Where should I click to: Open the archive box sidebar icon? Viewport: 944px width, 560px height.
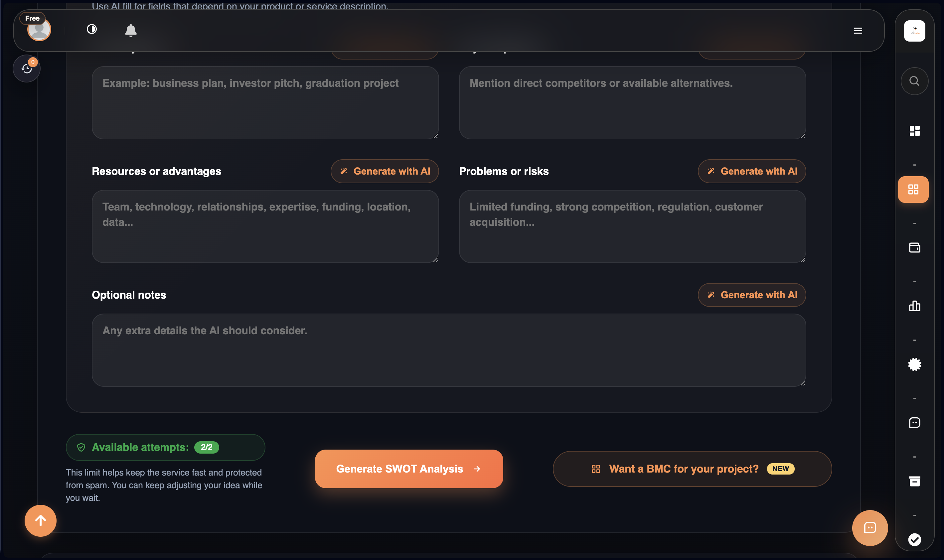(914, 481)
